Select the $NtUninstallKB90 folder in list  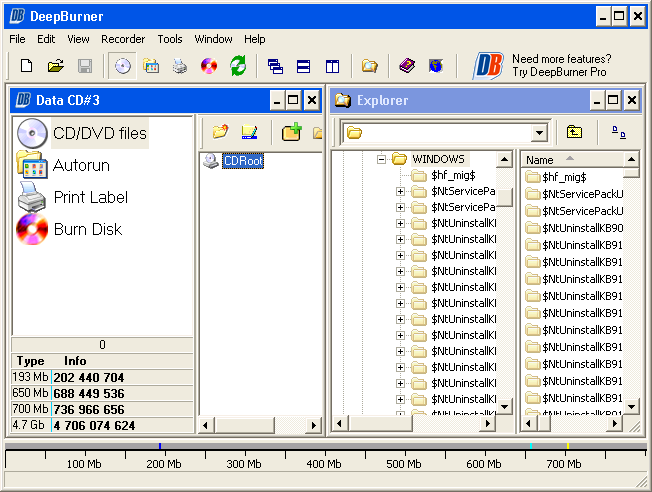tap(582, 228)
